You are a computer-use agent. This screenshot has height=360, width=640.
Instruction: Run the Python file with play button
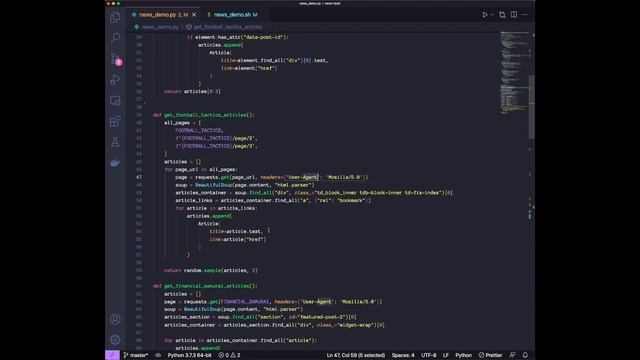tap(485, 15)
